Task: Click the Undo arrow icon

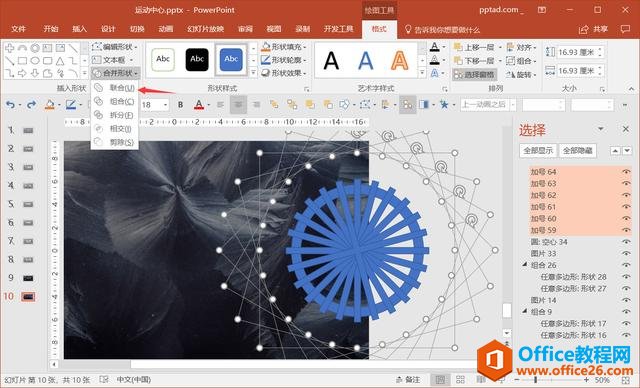Action: (10, 105)
